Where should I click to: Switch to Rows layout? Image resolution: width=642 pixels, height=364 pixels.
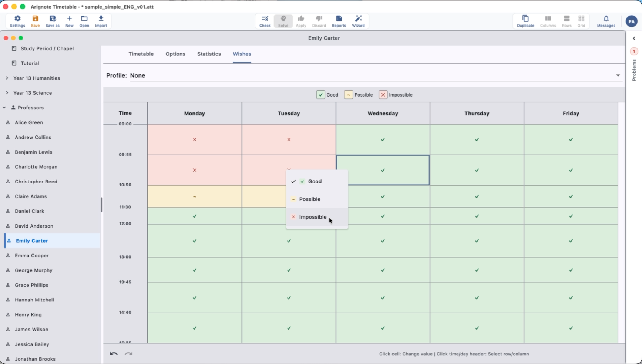coord(567,21)
